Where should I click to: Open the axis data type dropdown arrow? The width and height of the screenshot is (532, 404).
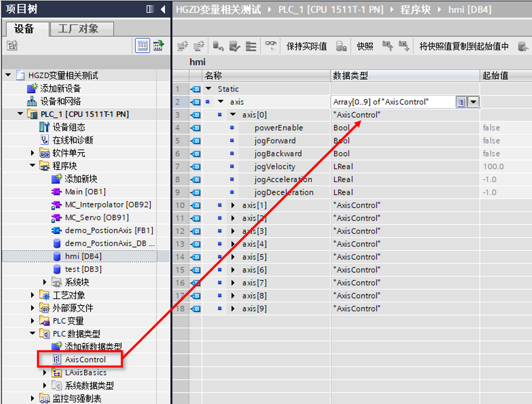pyautogui.click(x=473, y=102)
